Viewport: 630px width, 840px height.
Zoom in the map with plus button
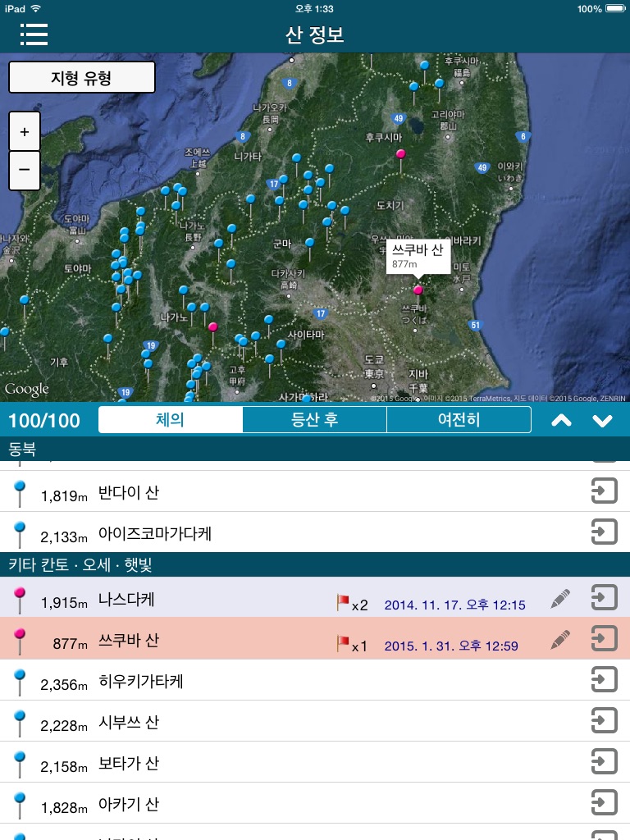click(x=25, y=131)
